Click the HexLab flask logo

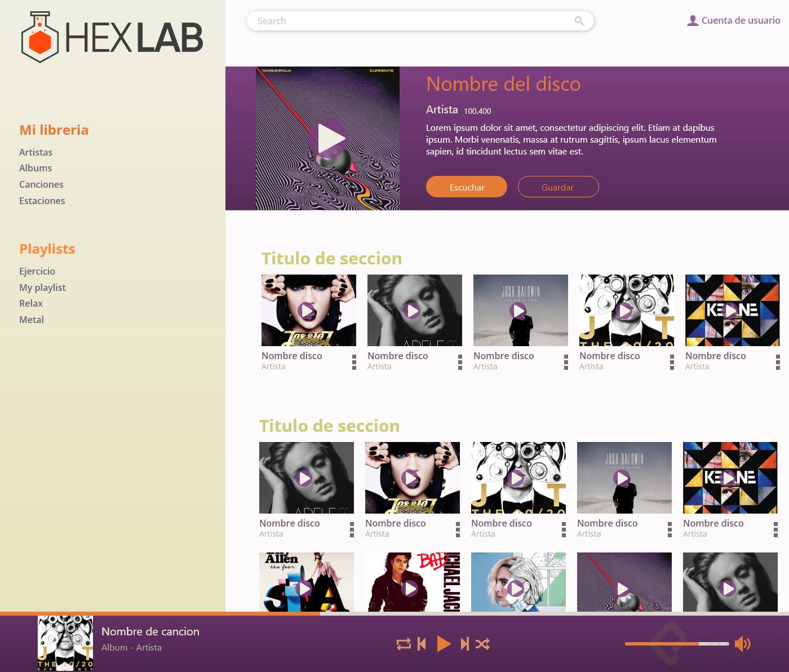pos(39,37)
